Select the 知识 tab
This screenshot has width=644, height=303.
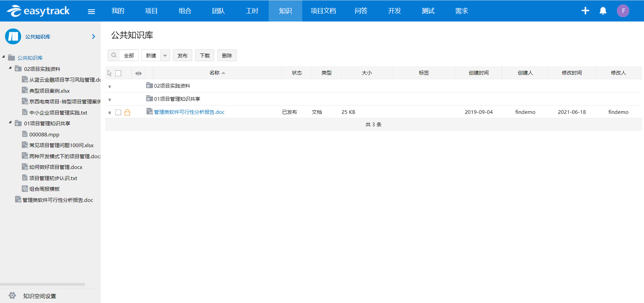(285, 11)
